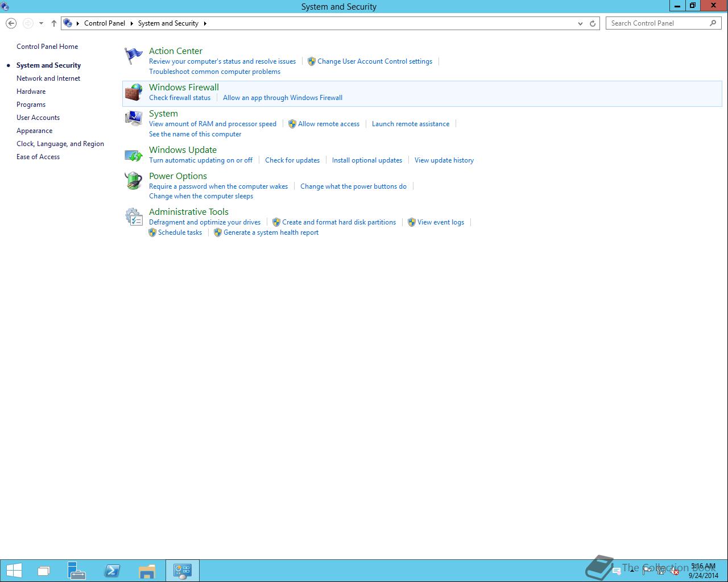Click the Control Panel taskbar button
The height and width of the screenshot is (582, 728).
183,571
